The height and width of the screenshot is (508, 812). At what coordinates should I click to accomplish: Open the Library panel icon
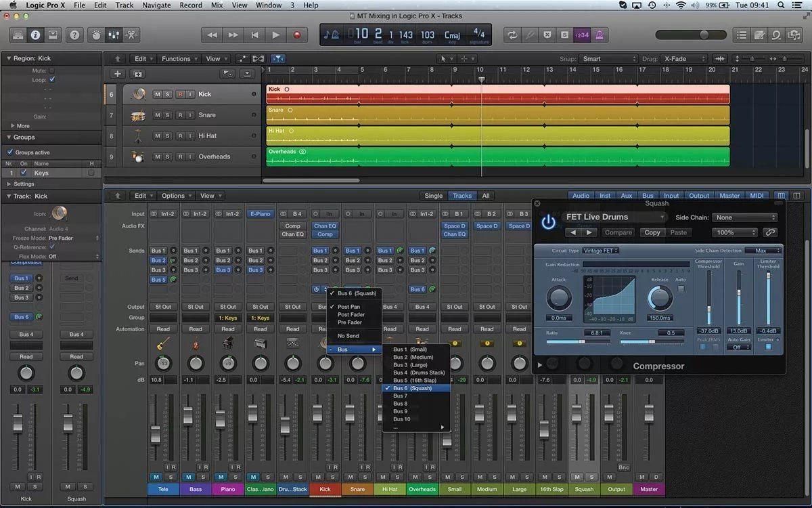pyautogui.click(x=18, y=35)
